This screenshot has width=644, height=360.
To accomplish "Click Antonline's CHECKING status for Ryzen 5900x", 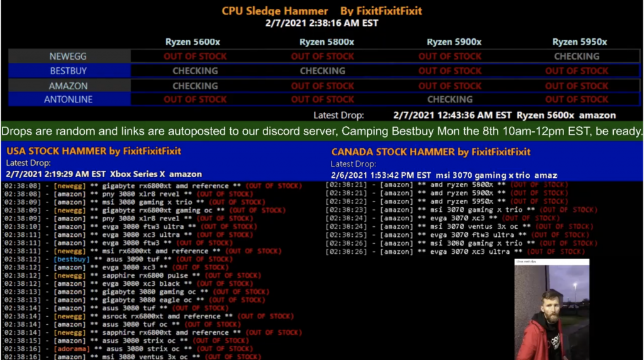I will coord(450,99).
